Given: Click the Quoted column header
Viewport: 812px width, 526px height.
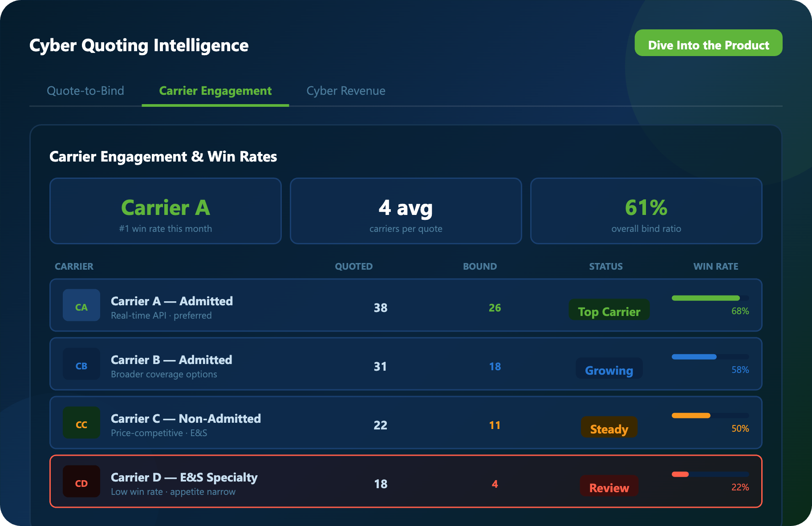Looking at the screenshot, I should tap(353, 267).
